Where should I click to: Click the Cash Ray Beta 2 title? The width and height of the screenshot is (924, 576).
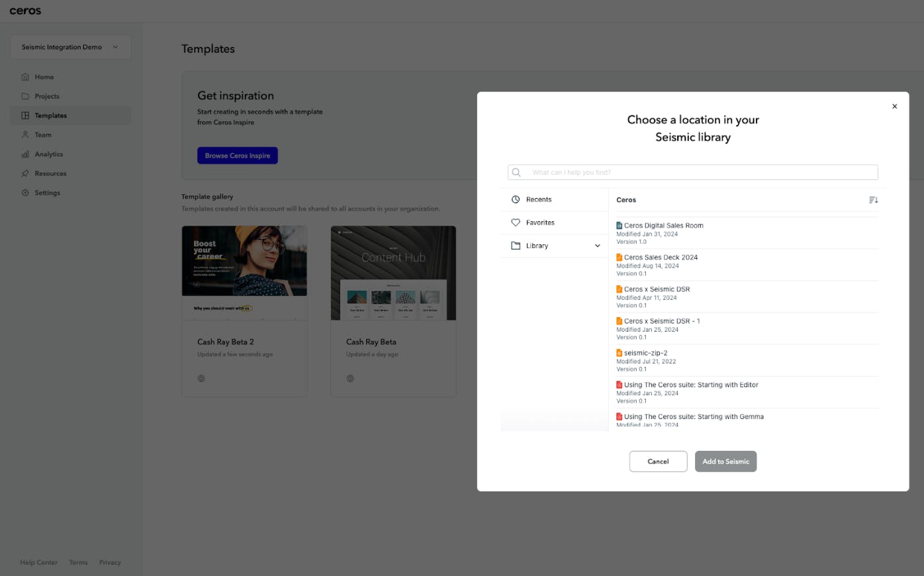[226, 342]
